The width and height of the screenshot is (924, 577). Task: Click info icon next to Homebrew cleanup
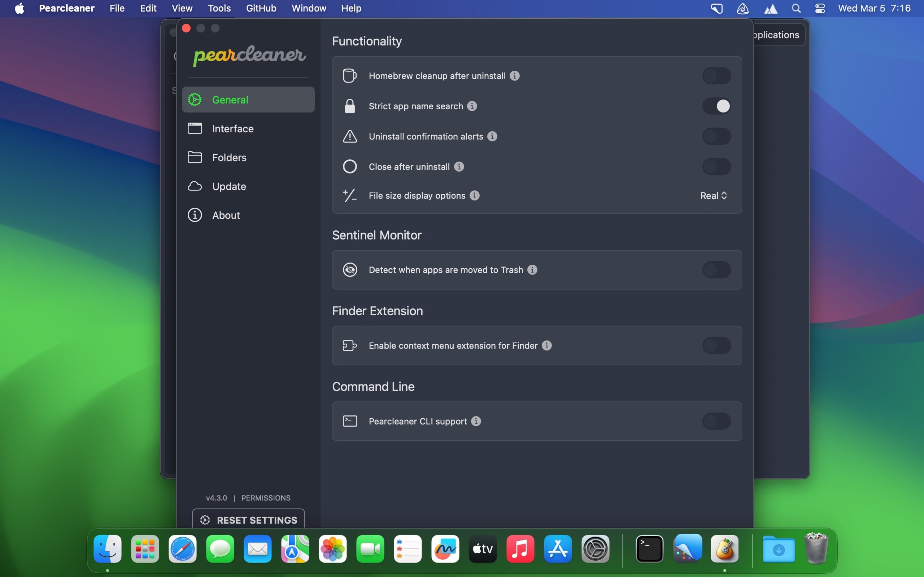[x=514, y=76]
